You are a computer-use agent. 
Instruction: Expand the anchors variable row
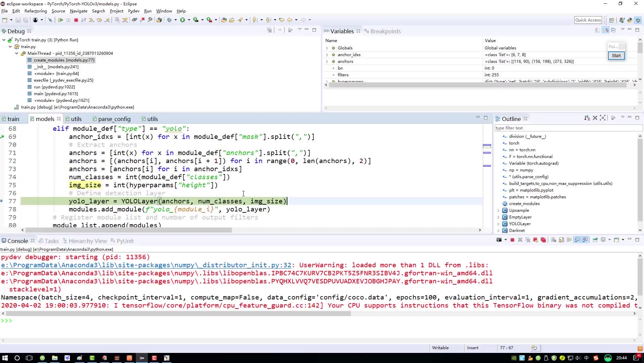pos(327,62)
